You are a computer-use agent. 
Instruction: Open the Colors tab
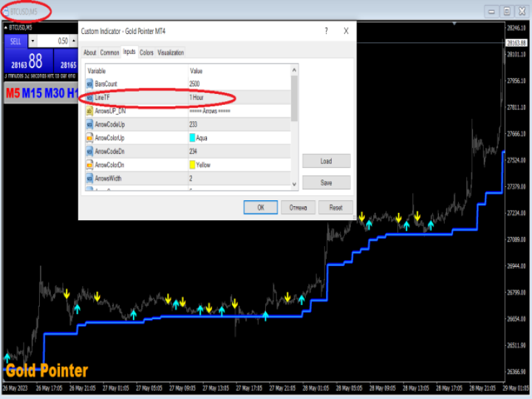coord(146,52)
